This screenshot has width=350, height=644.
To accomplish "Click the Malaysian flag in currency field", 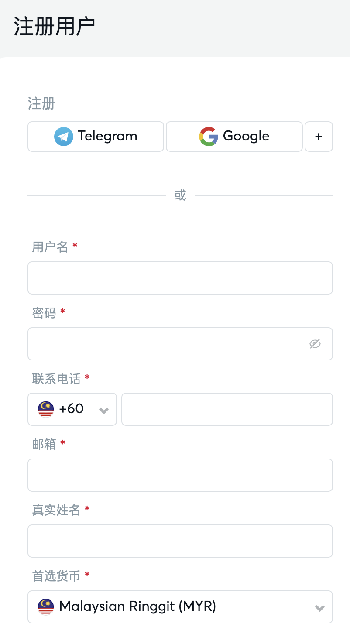I will (x=46, y=606).
